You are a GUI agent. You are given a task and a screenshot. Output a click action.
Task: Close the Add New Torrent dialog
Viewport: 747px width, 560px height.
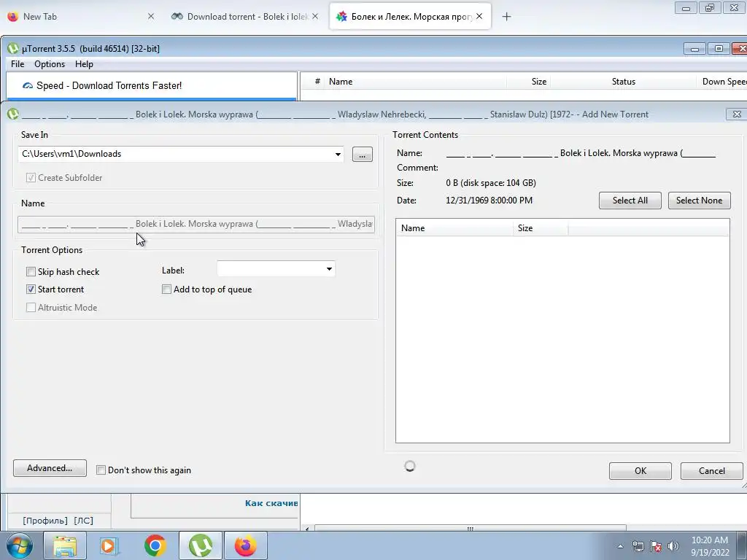point(737,114)
